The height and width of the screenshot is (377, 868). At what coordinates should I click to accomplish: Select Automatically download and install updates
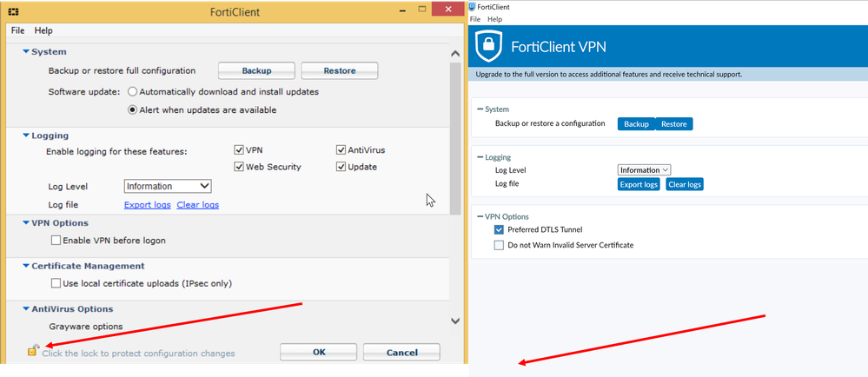[133, 91]
